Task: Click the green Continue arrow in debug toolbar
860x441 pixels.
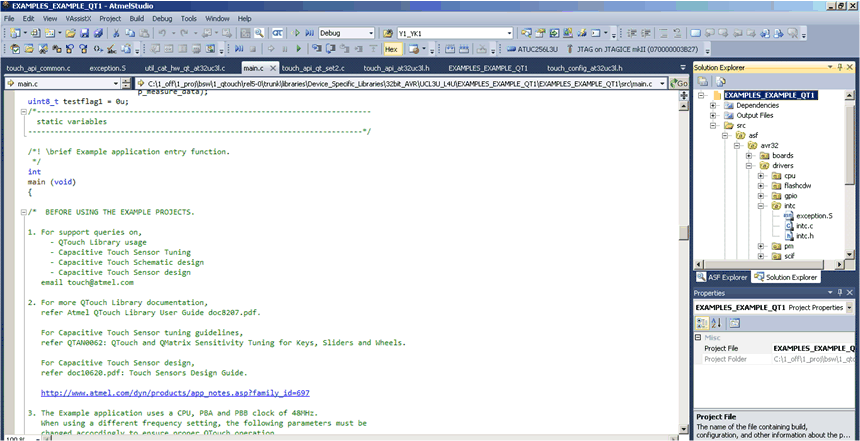Action: 298,49
